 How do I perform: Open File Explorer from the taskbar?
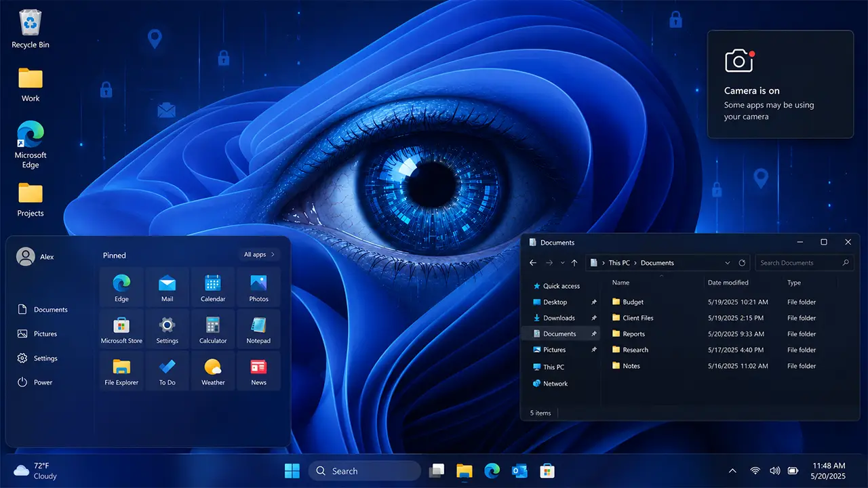point(464,470)
